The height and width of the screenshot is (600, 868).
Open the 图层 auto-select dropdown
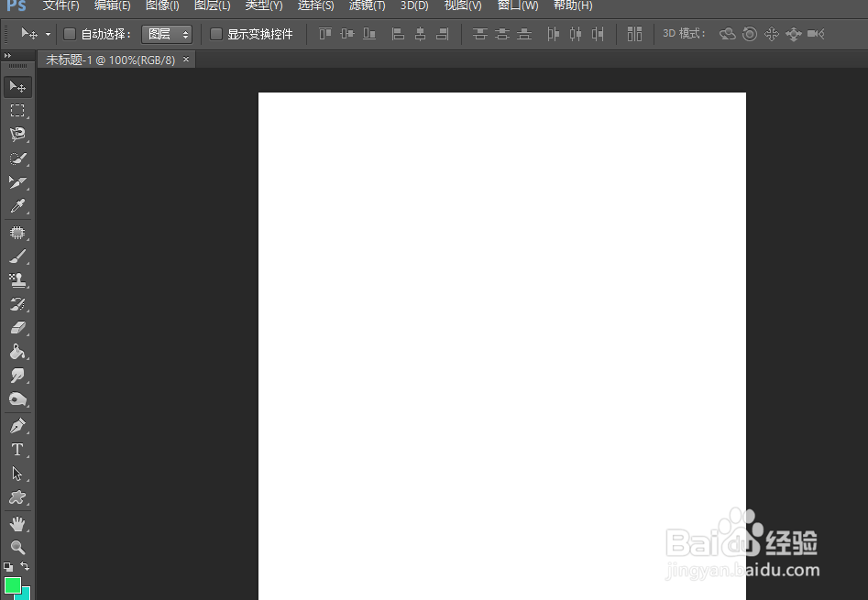tap(167, 34)
